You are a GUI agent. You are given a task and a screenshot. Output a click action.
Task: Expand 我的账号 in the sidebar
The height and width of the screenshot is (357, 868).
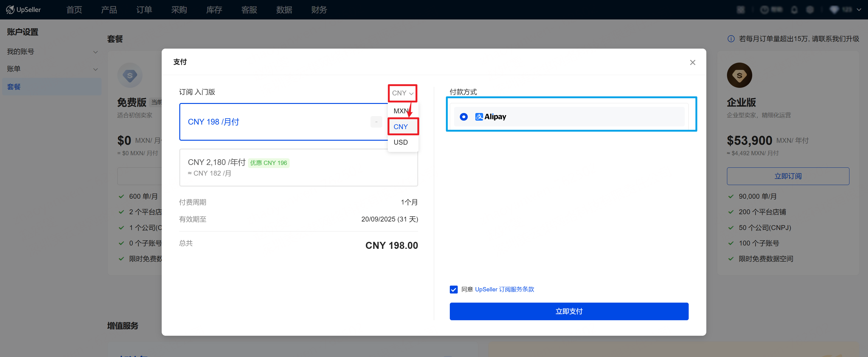click(x=52, y=52)
